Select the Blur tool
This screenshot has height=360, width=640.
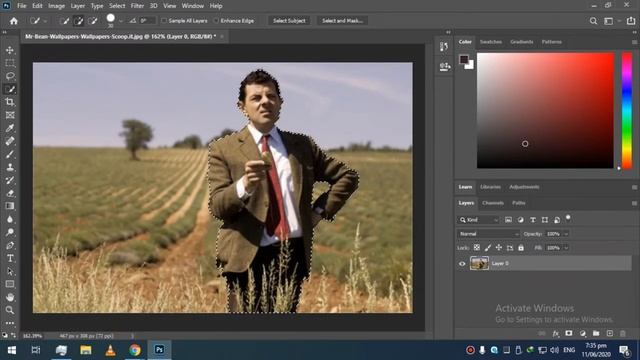pos(10,219)
